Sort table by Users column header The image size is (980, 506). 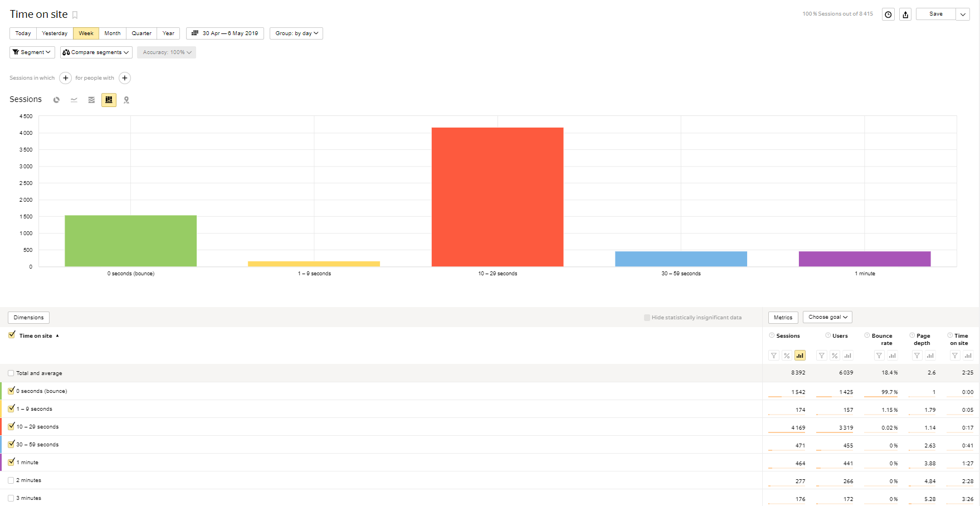(x=840, y=336)
